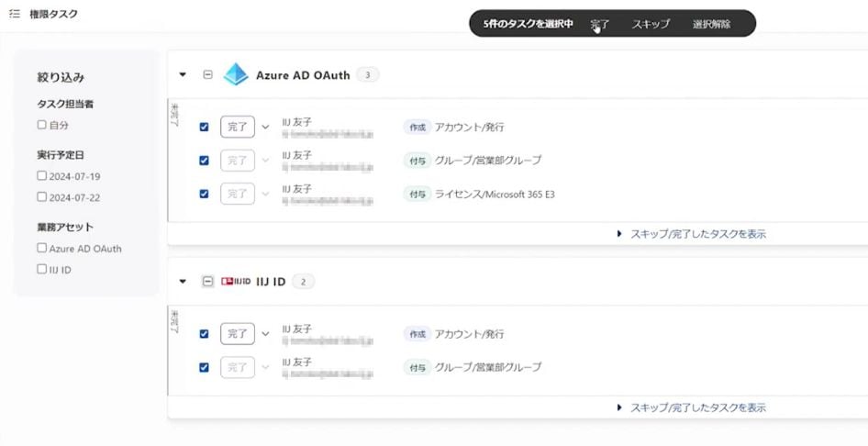Click 選択解除 to clear the selection

click(x=712, y=24)
